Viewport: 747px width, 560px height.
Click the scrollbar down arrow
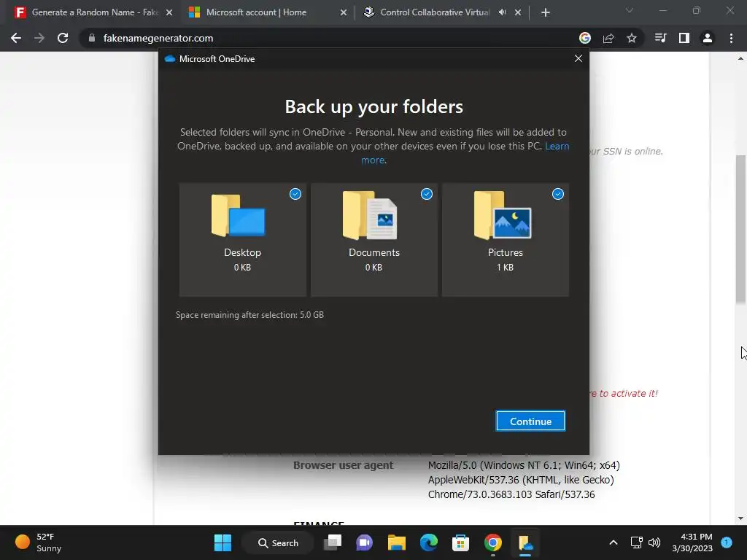point(740,518)
